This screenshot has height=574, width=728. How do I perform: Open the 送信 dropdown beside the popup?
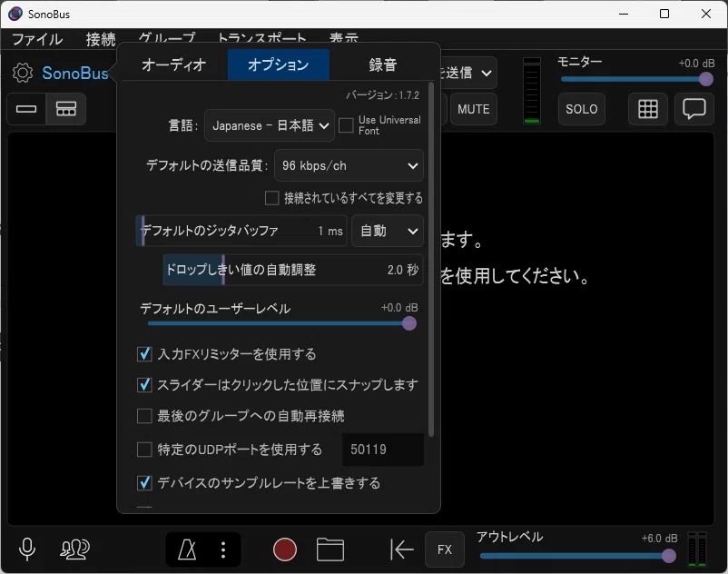(x=468, y=73)
